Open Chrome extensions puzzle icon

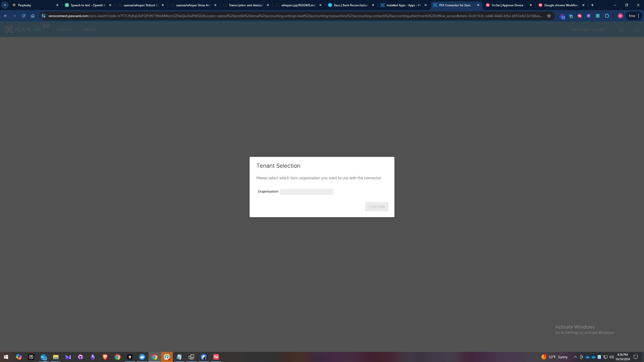tap(607, 16)
